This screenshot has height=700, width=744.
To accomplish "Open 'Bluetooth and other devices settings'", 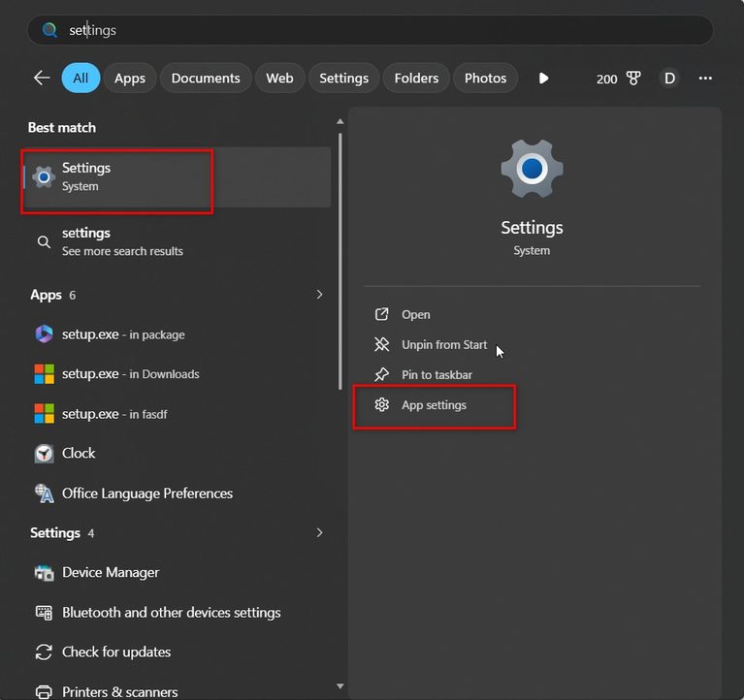I will click(177, 613).
